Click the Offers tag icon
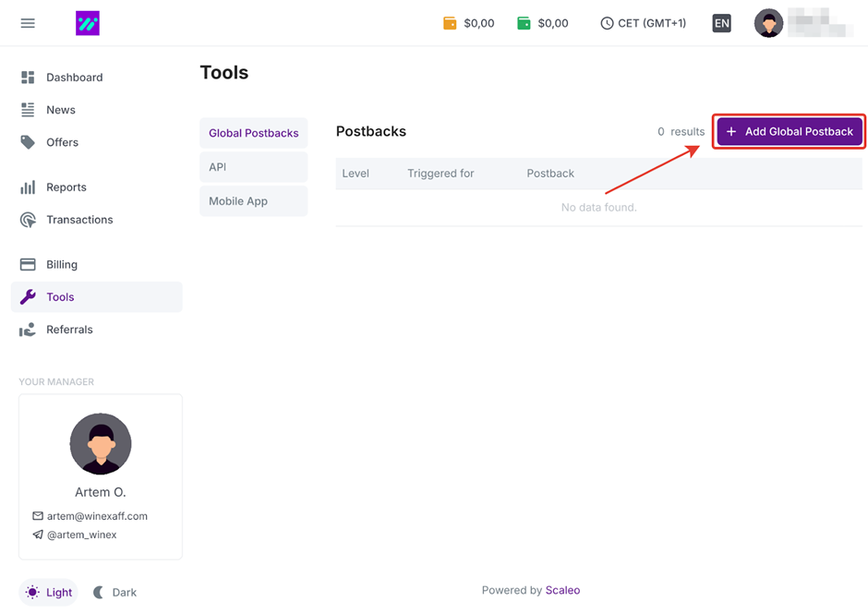The image size is (868, 613). click(x=28, y=142)
